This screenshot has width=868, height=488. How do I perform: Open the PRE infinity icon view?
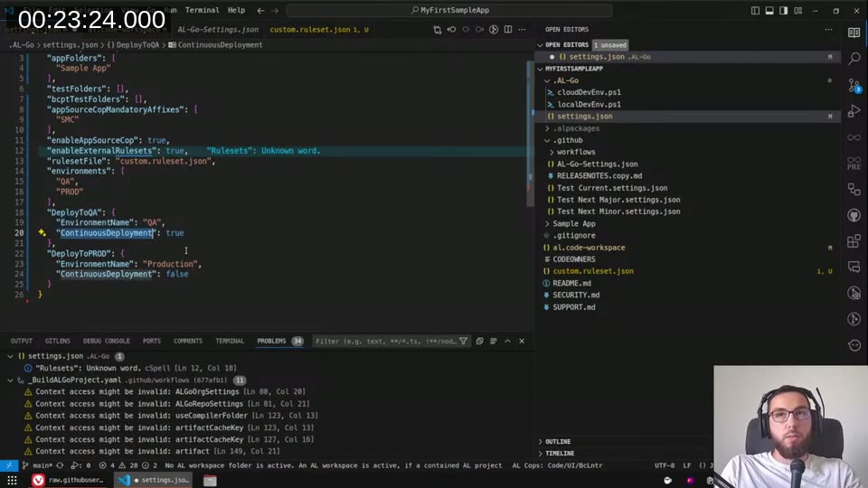coord(854,164)
